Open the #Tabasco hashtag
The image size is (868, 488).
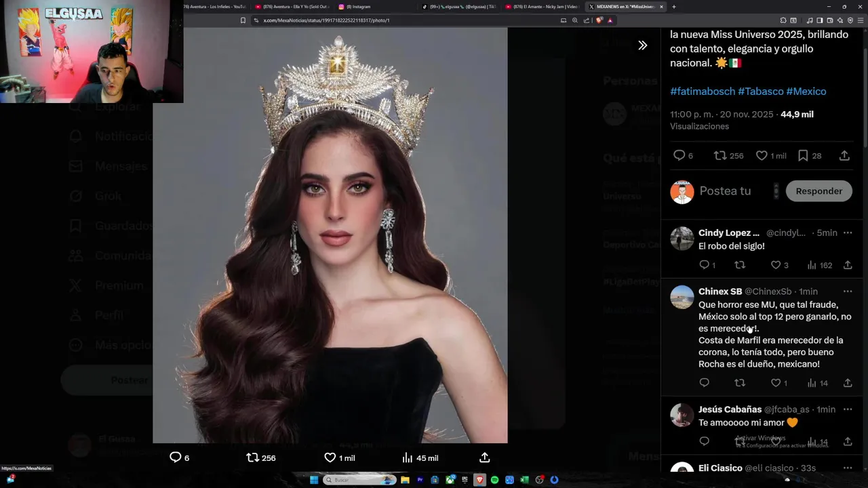click(761, 91)
